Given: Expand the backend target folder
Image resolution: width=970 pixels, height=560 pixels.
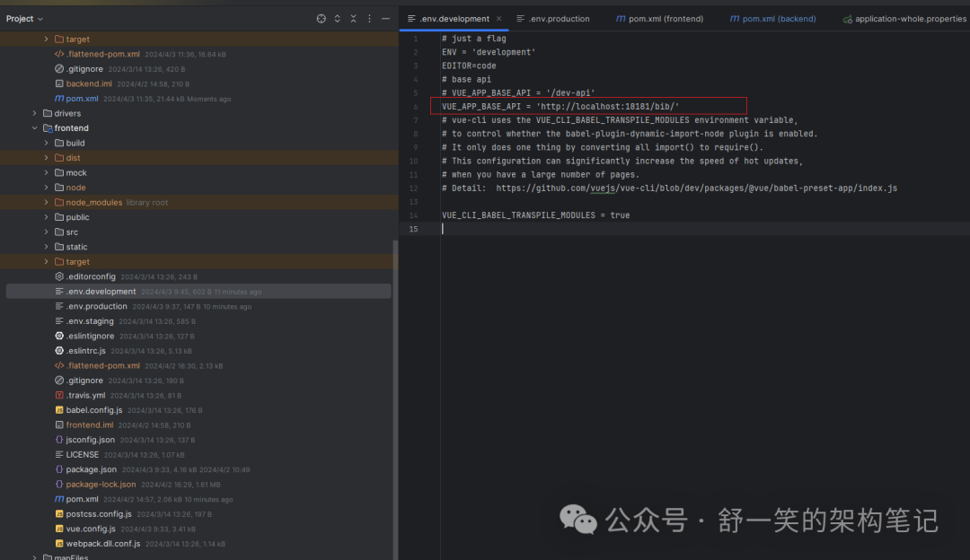Looking at the screenshot, I should click(x=46, y=39).
